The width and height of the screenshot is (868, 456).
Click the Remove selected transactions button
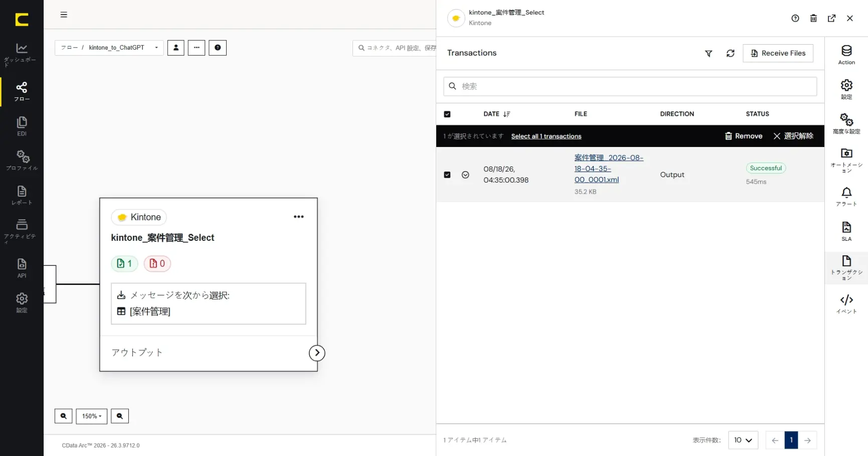744,136
